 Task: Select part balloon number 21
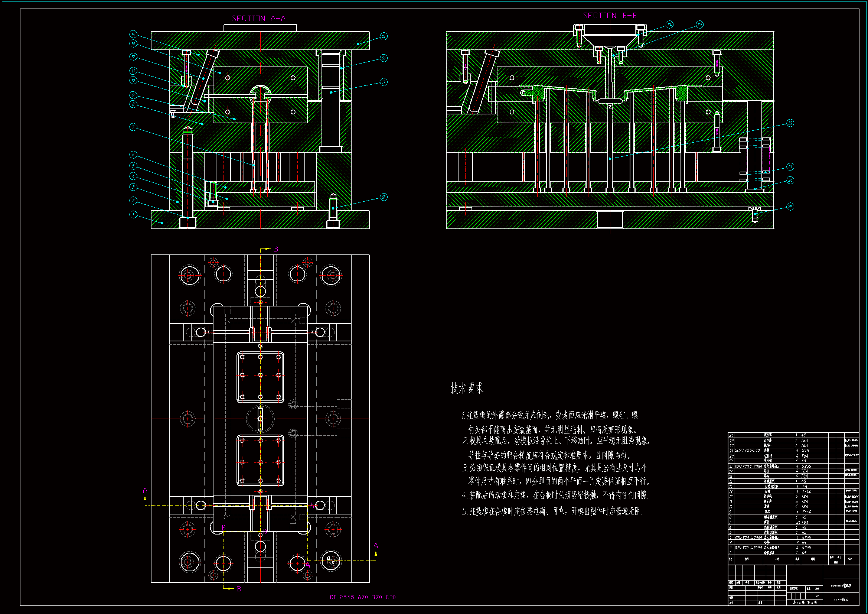(790, 167)
